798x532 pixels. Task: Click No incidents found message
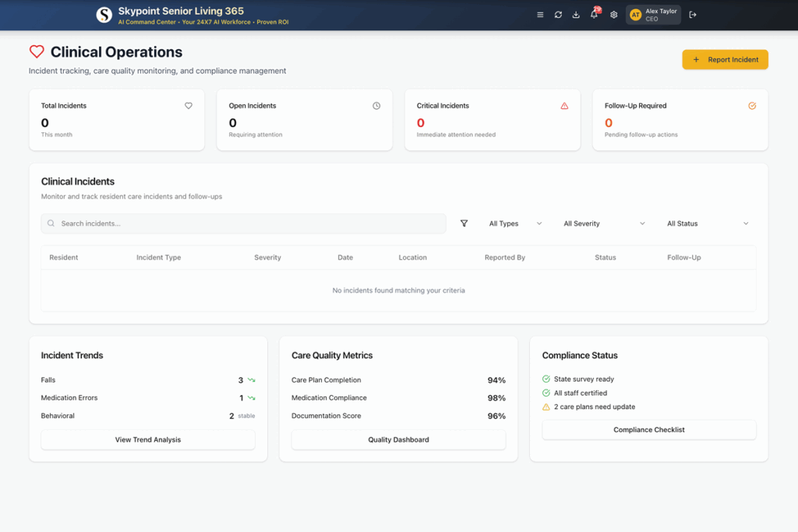[398, 291]
